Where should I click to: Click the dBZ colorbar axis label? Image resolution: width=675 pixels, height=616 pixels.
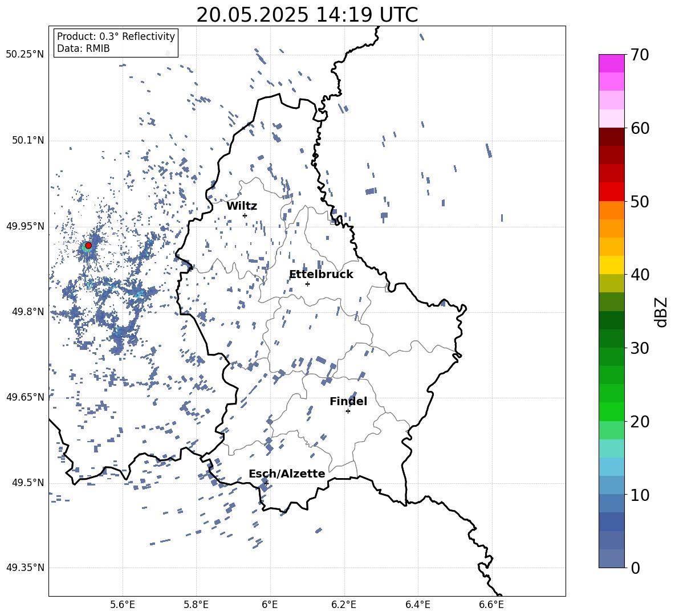[x=661, y=312]
